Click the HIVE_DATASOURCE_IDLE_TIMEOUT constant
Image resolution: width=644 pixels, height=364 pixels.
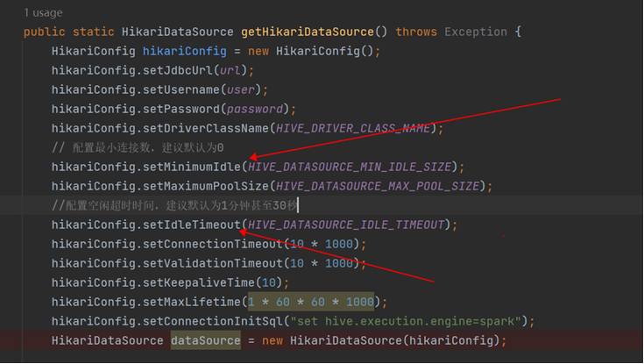(346, 225)
